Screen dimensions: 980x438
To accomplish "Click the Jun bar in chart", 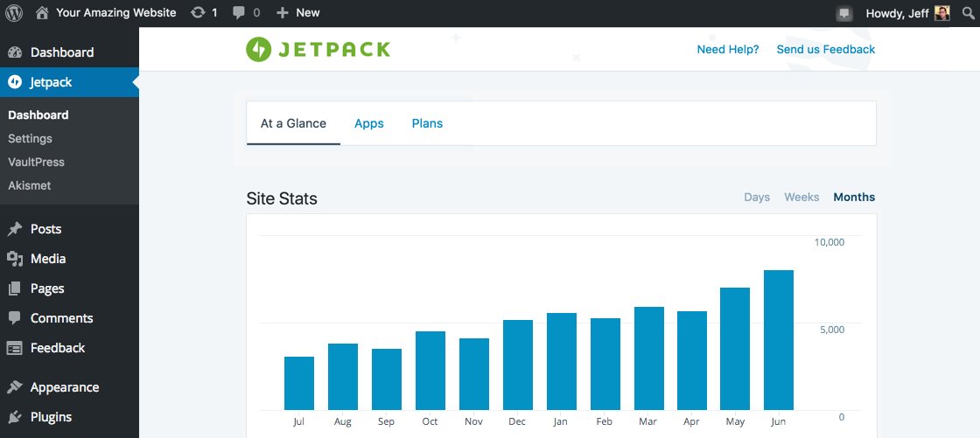I will click(779, 340).
